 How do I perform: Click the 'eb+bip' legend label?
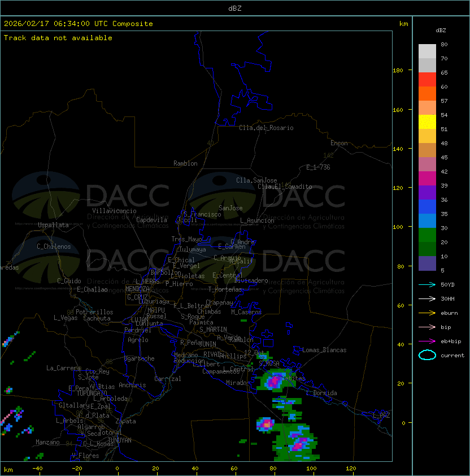(x=451, y=341)
